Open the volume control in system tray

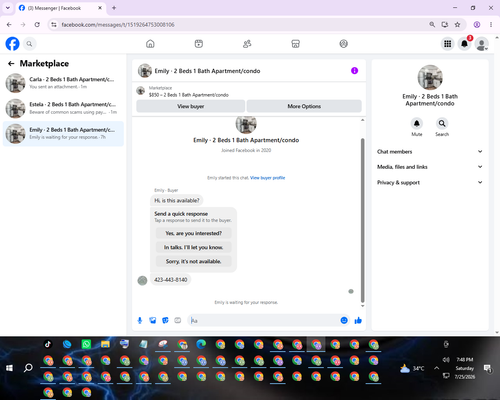click(x=446, y=360)
